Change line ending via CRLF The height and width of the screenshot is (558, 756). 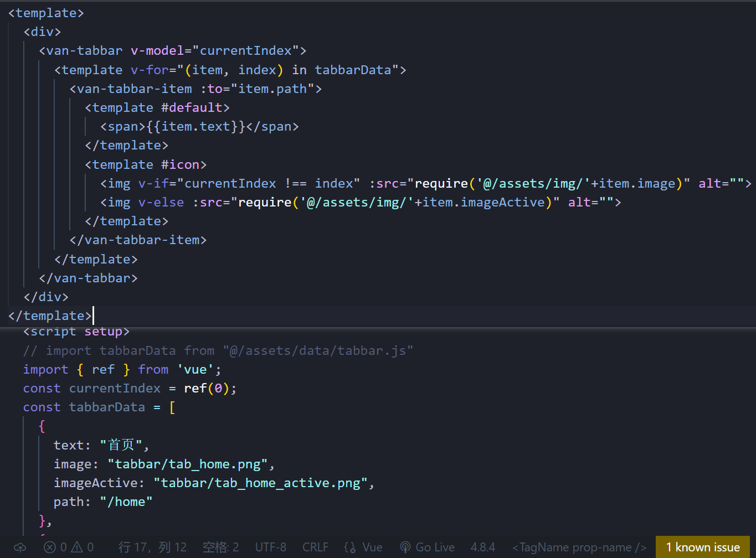pos(315,547)
